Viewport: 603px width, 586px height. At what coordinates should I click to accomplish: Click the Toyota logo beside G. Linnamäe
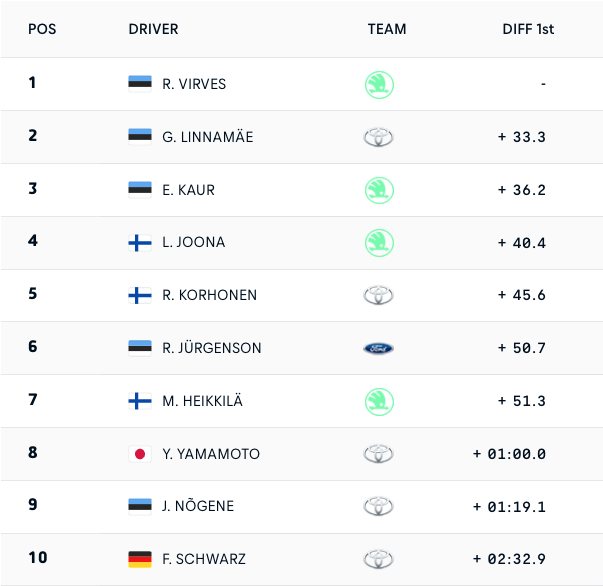pyautogui.click(x=379, y=137)
